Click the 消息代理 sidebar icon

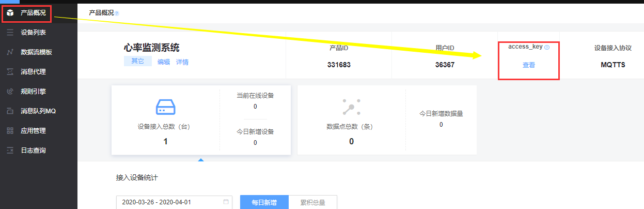tap(10, 72)
